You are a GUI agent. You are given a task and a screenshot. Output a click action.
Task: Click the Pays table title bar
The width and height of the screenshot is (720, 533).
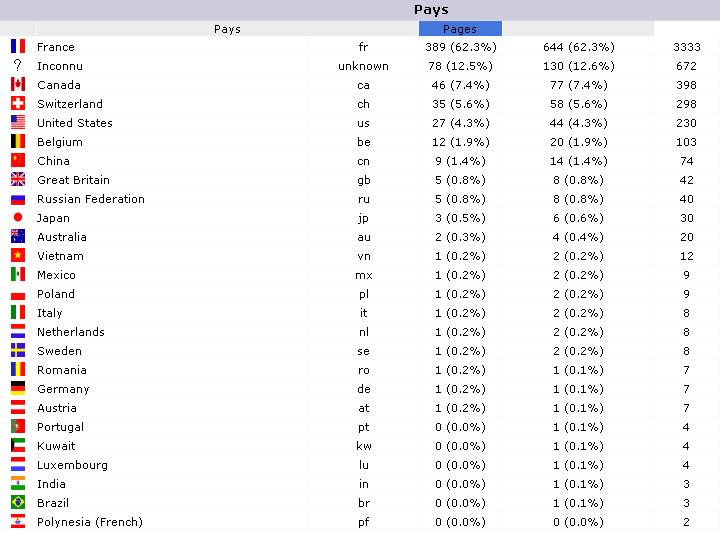(360, 10)
